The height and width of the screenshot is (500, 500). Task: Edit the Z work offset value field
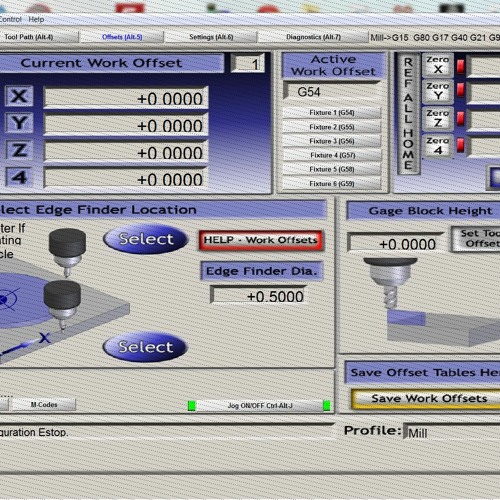(x=126, y=152)
